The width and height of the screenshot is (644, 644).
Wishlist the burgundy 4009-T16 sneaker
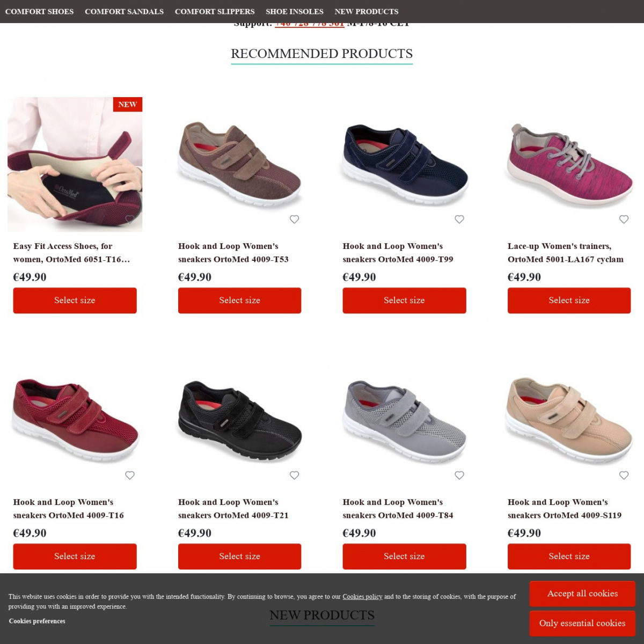(x=129, y=475)
